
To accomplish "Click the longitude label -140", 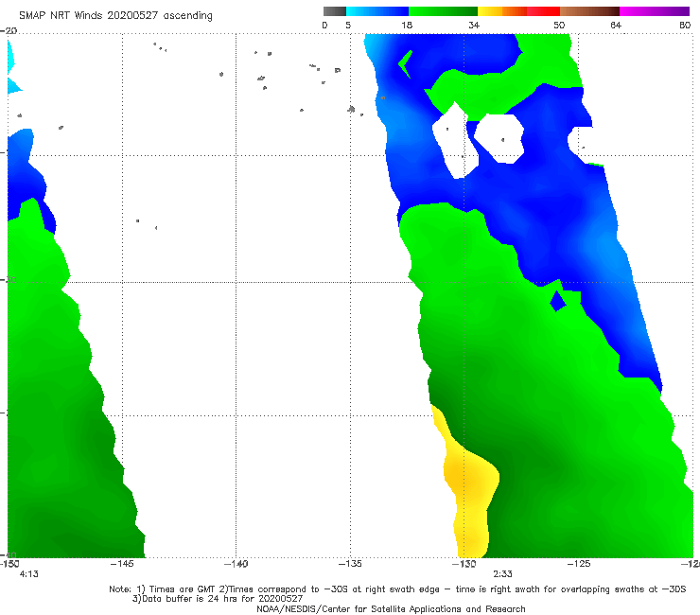I will 236,564.
